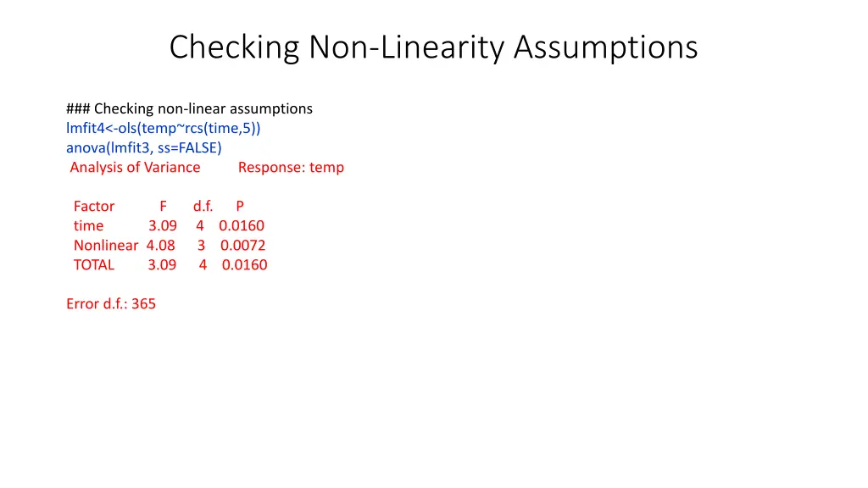
Task: Select the 'Nonlinear' row label
Action: [105, 245]
